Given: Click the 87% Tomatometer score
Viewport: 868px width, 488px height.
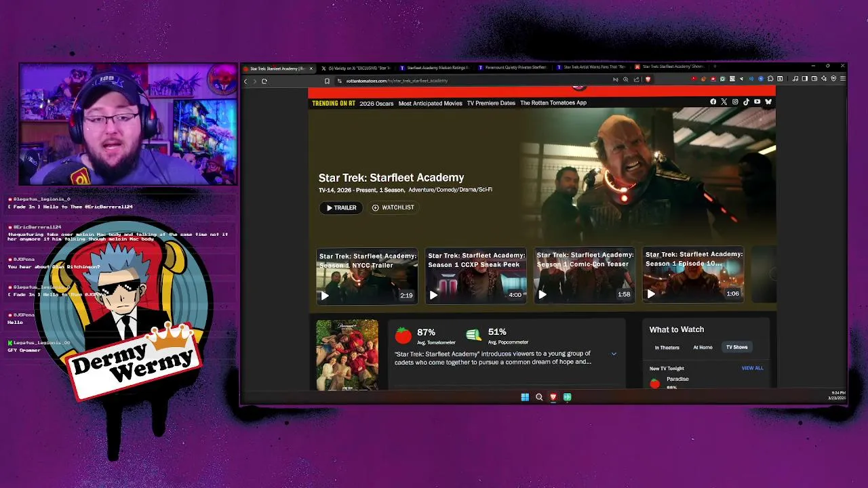Looking at the screenshot, I should [x=426, y=332].
